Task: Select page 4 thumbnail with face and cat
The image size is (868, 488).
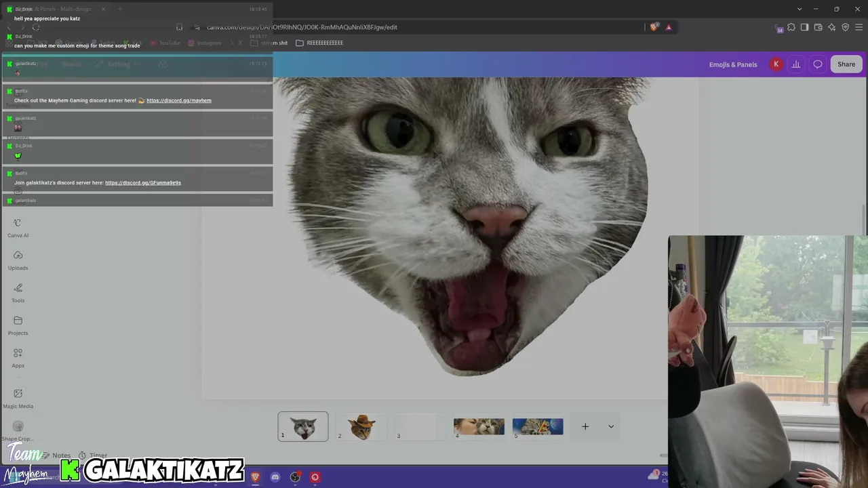Action: (479, 426)
